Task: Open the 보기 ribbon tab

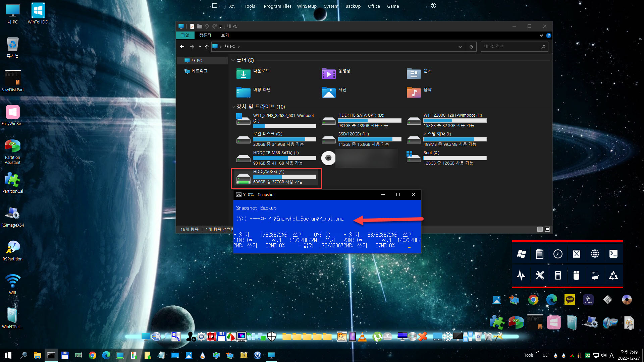Action: 225,35
